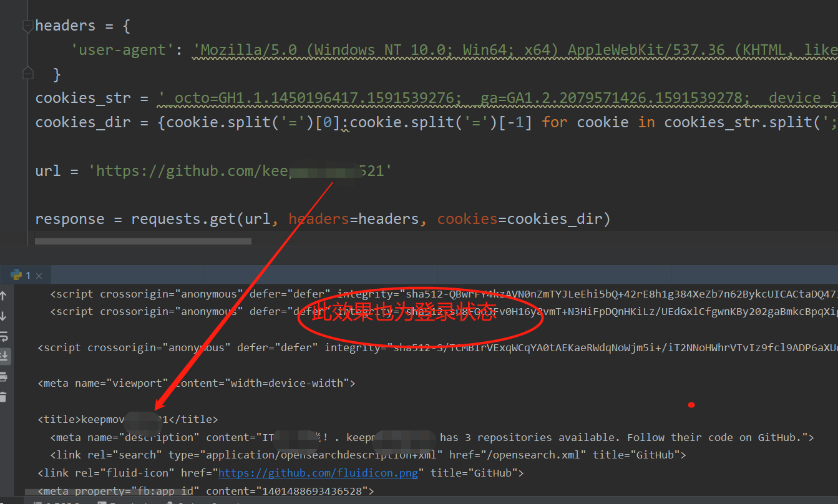Click the <title> tag line in output
Screen dimensions: 838x504
pos(128,419)
